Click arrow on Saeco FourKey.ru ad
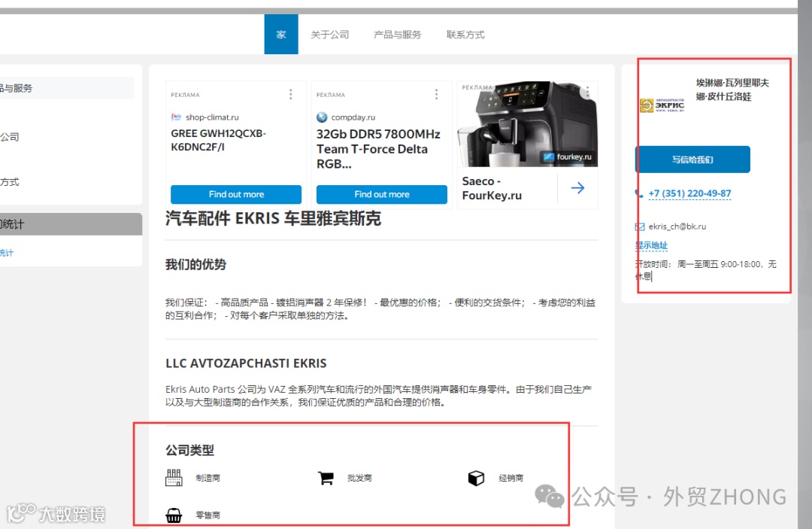Viewport: 812px width, 529px height. point(578,188)
